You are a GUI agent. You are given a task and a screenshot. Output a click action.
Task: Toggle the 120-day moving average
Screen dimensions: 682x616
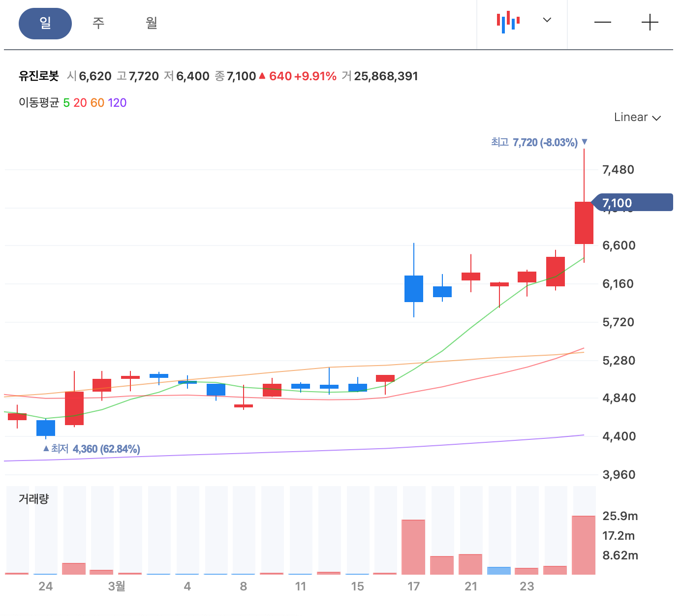117,103
